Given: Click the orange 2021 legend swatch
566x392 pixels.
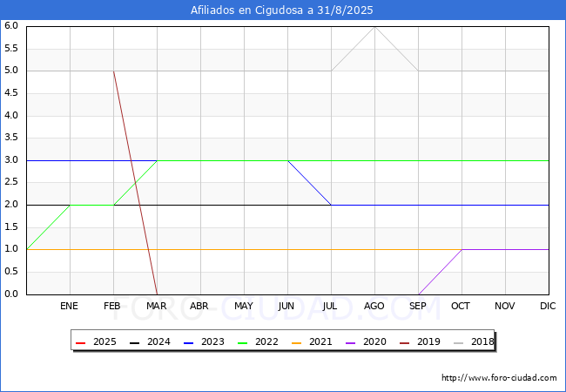Looking at the screenshot, I should pos(296,342).
